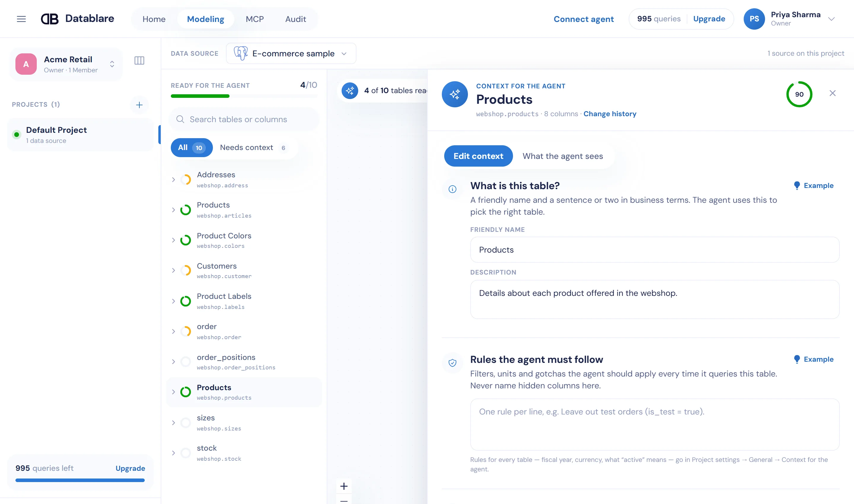Switch to What the agent sees tab
The height and width of the screenshot is (504, 854).
coord(563,156)
